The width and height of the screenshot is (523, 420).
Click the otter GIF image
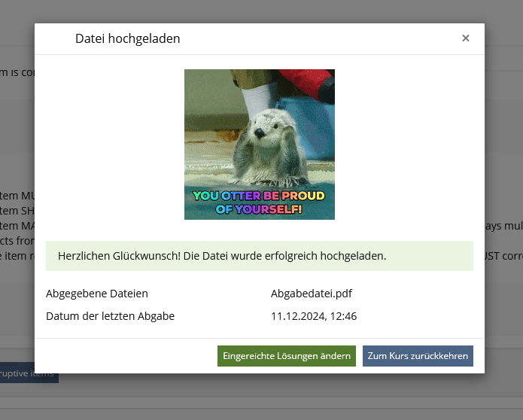coord(259,145)
